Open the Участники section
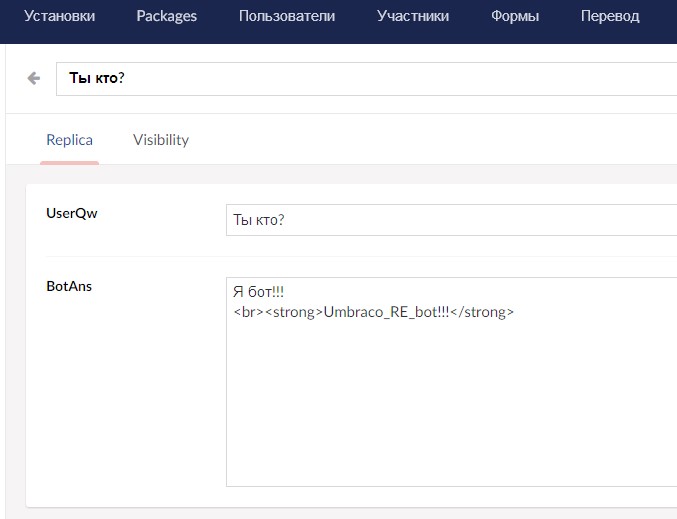This screenshot has height=519, width=677. click(413, 16)
